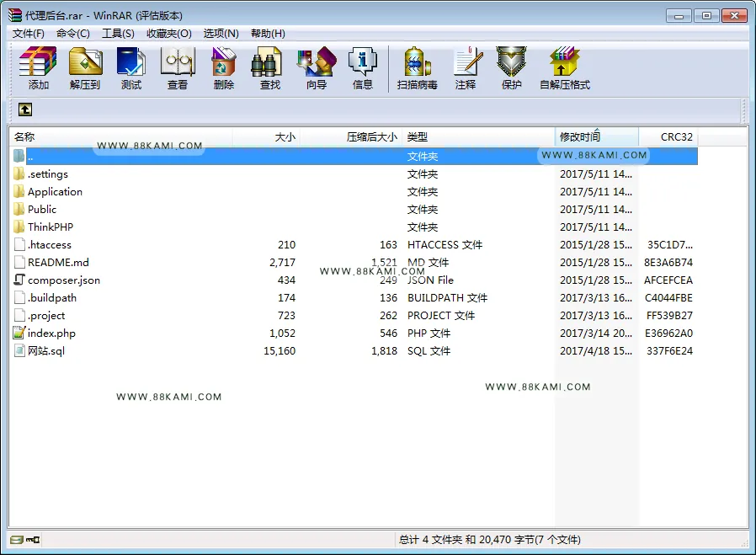Click the 'HTACCESS 文件' type cell
Screen dimensions: 756x555
pyautogui.click(x=445, y=244)
